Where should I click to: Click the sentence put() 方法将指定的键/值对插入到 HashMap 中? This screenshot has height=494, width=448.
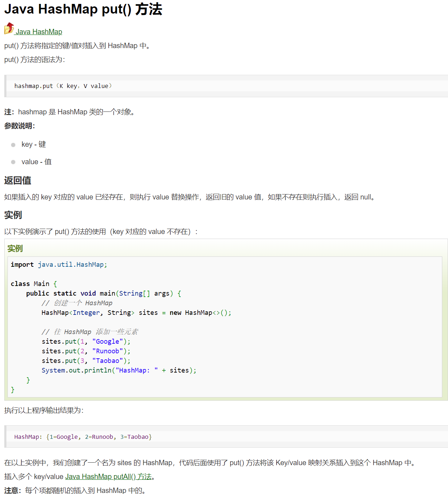pos(78,46)
